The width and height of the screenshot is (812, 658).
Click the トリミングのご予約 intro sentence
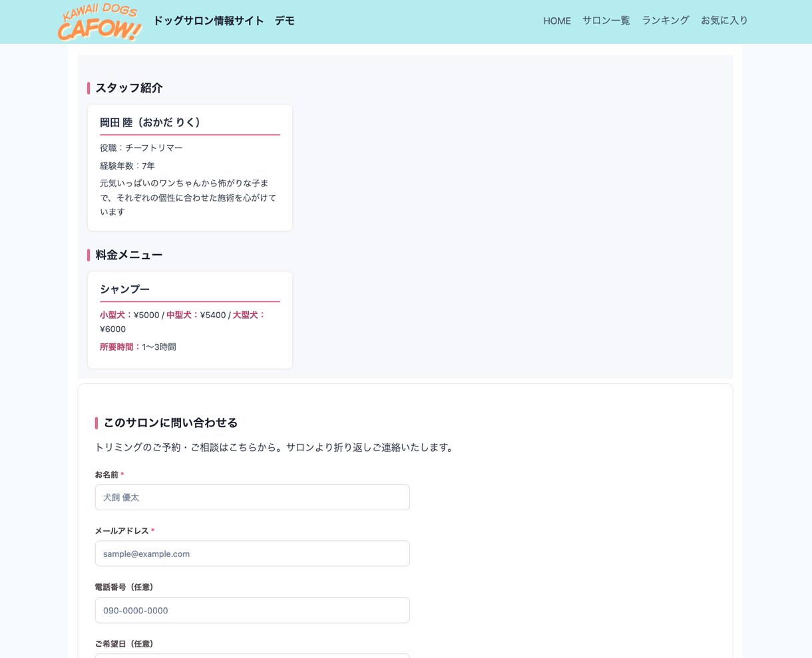[x=276, y=448]
